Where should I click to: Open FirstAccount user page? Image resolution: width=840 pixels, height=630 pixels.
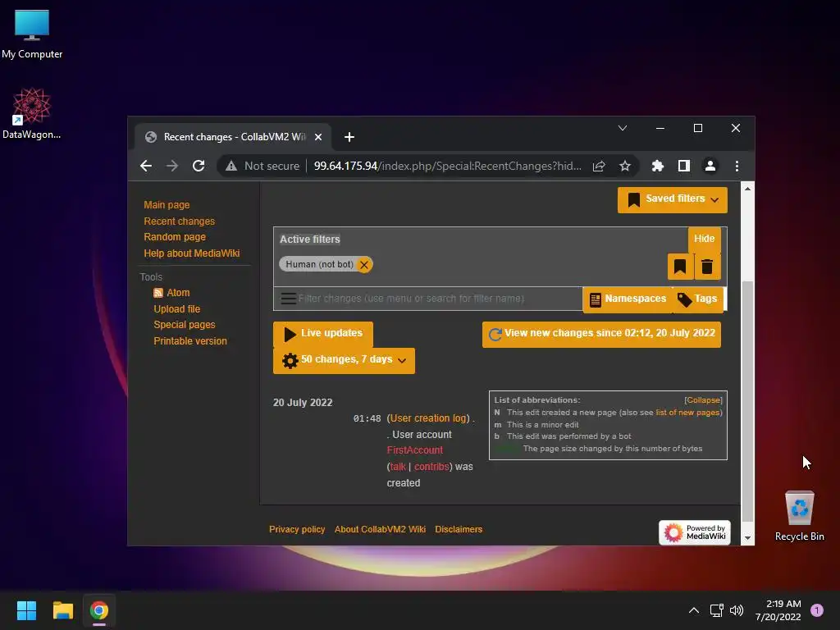(x=414, y=450)
